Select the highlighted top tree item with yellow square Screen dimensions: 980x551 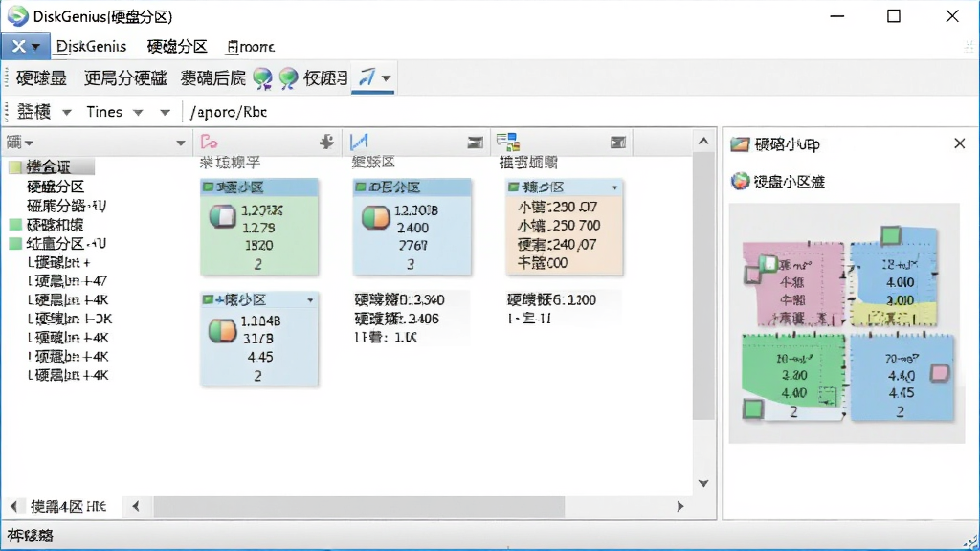(x=52, y=166)
